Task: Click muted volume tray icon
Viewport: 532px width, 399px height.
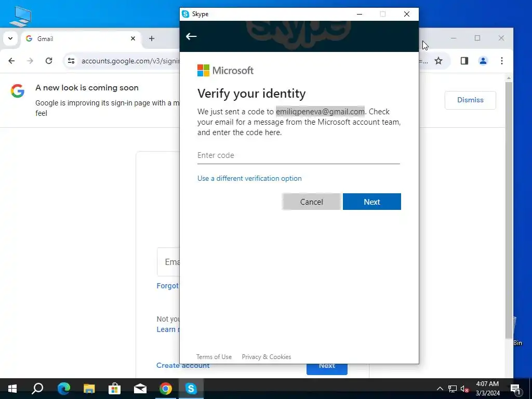Action: [465, 389]
